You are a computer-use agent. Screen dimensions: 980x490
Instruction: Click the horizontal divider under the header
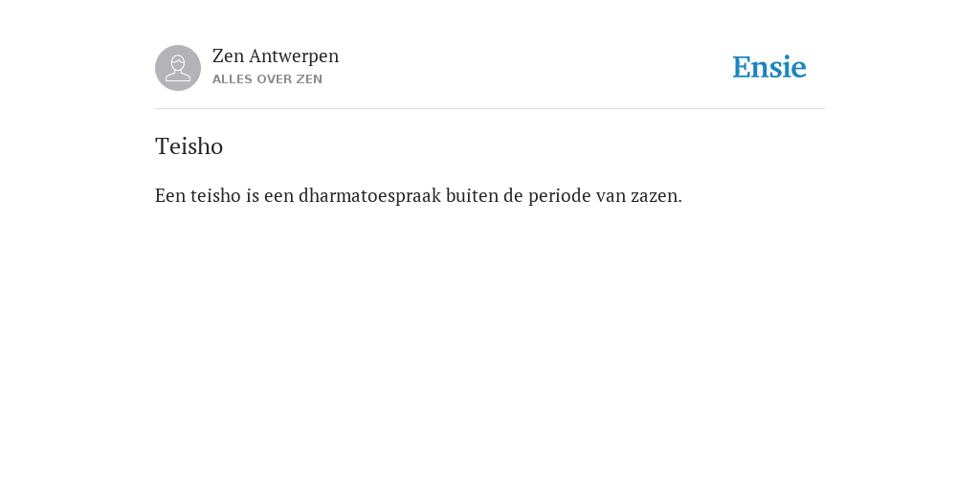click(x=490, y=109)
